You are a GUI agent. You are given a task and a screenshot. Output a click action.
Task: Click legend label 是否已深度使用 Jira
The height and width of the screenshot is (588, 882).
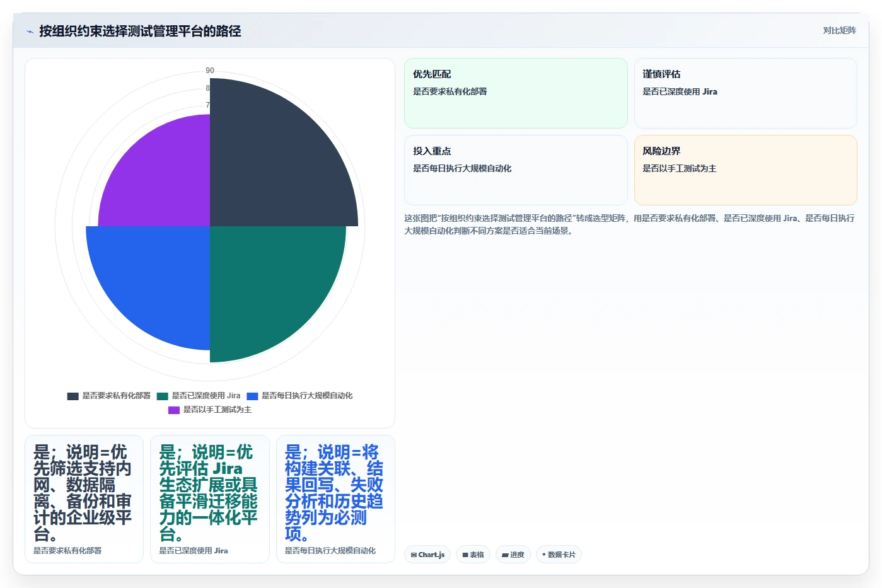click(x=206, y=396)
